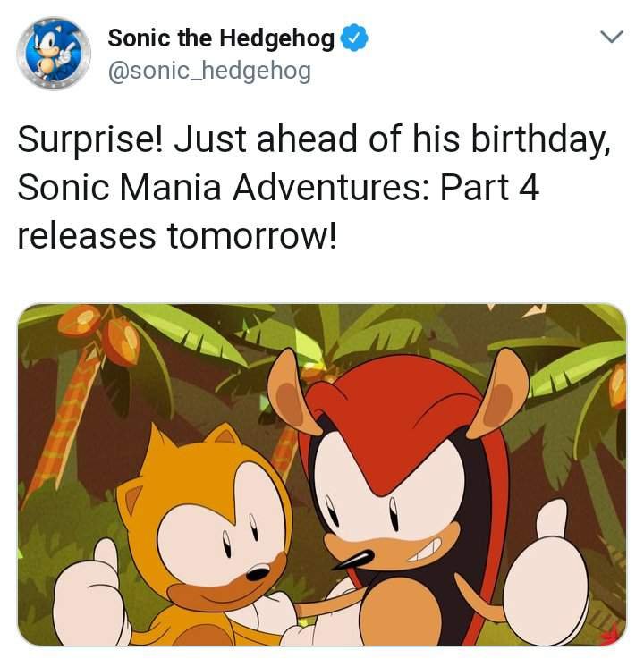Click the red watermark in image corner
644x667 pixels.
pyautogui.click(x=610, y=637)
